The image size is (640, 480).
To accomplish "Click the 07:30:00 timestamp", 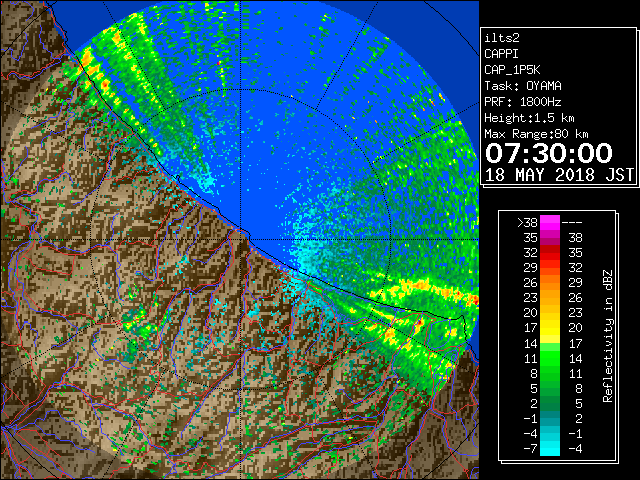I will click(x=549, y=153).
